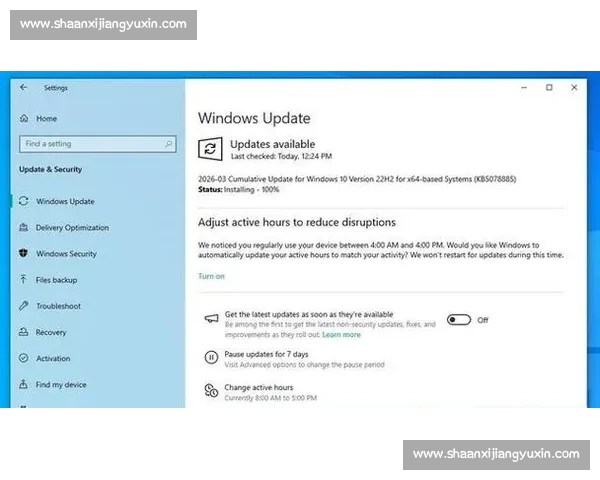Screen dimensions: 600x480
Task: Click the Windows Security shield icon
Action: click(x=24, y=254)
